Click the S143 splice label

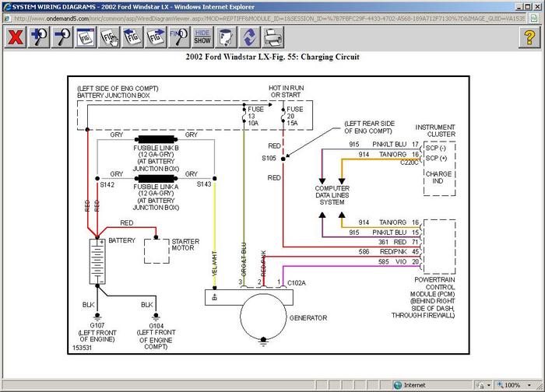click(x=204, y=184)
